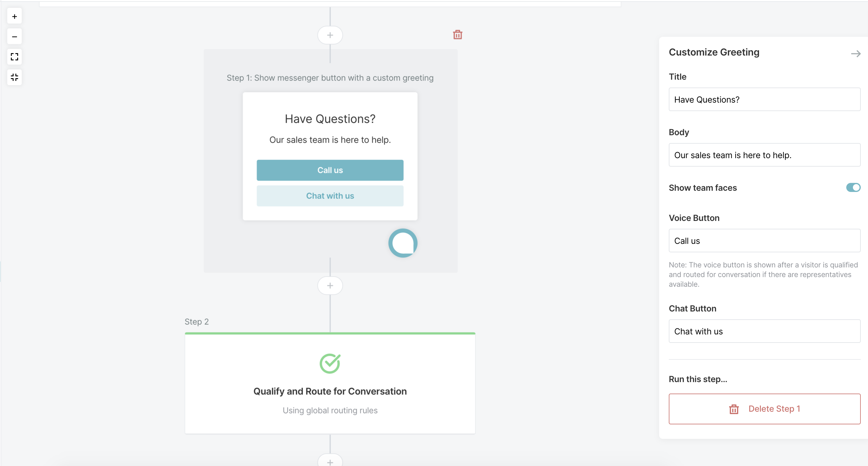This screenshot has width=868, height=466.
Task: Click the Voice Button text field
Action: click(764, 241)
